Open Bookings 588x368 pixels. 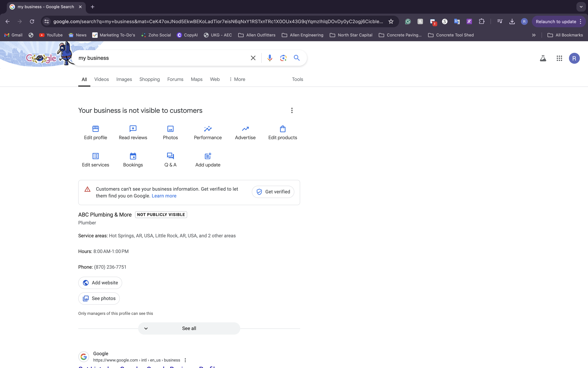click(133, 160)
